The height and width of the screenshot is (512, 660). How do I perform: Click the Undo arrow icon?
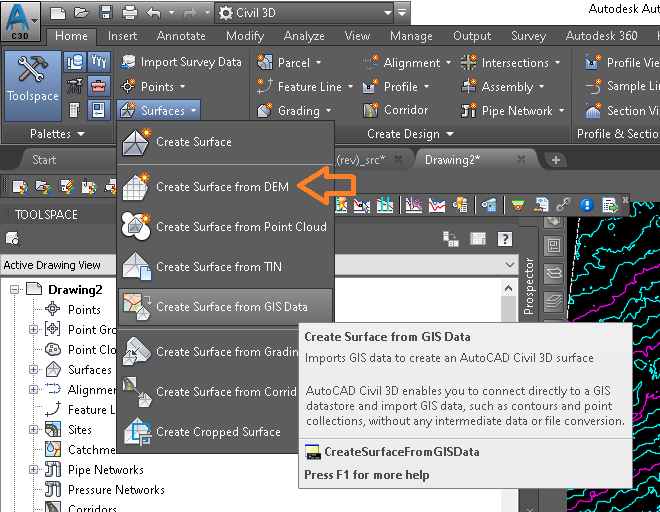pos(154,13)
